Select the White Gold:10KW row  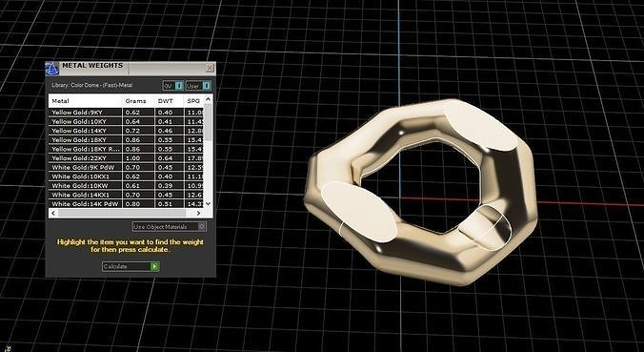click(x=126, y=185)
